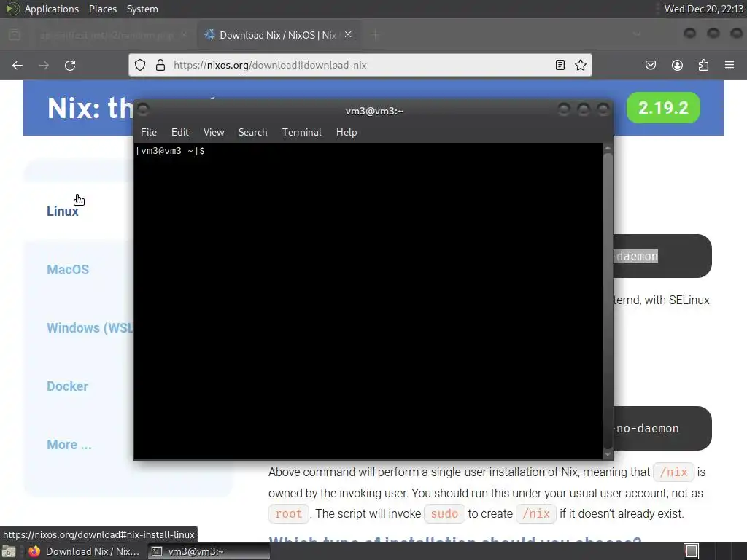Select the More ... install option

(x=69, y=445)
